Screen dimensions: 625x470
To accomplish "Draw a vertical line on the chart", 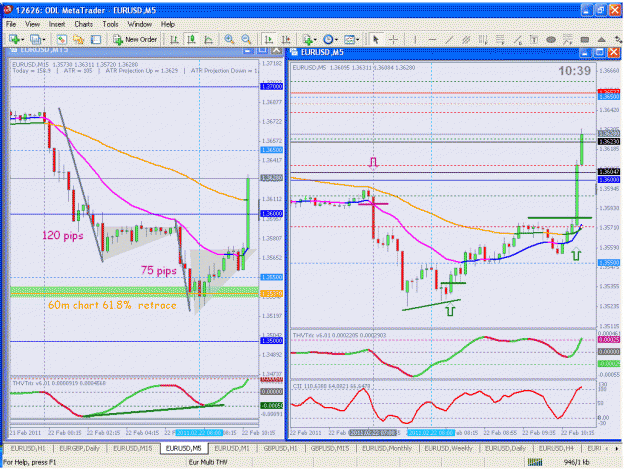I will [x=415, y=39].
